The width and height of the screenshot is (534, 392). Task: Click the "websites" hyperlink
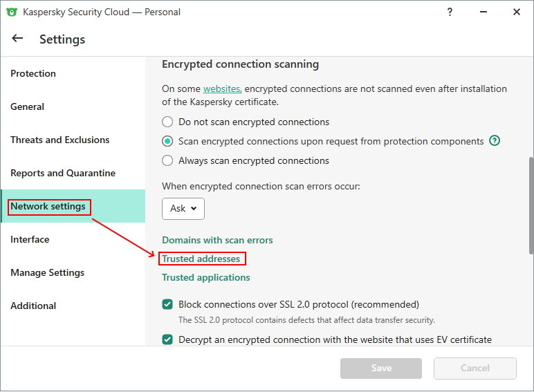(x=222, y=88)
